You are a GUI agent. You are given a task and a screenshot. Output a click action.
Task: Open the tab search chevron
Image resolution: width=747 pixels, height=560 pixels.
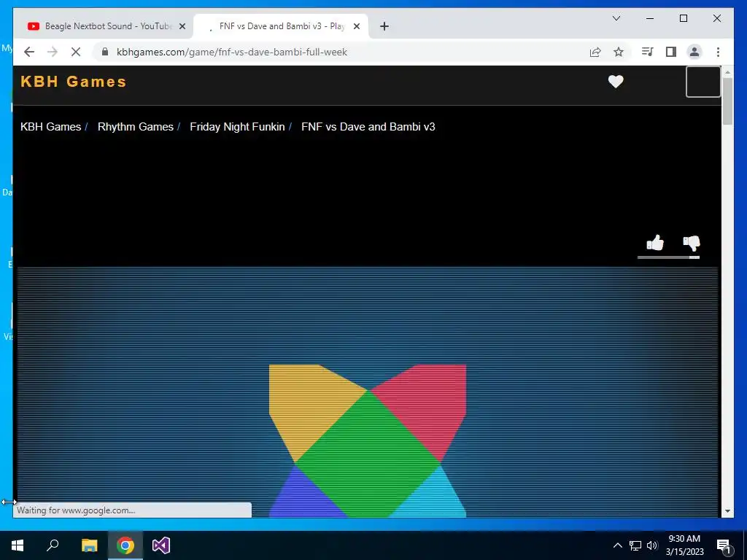(616, 18)
